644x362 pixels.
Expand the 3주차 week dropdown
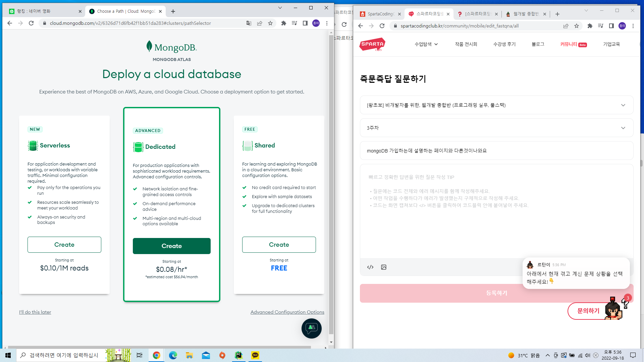pyautogui.click(x=496, y=128)
